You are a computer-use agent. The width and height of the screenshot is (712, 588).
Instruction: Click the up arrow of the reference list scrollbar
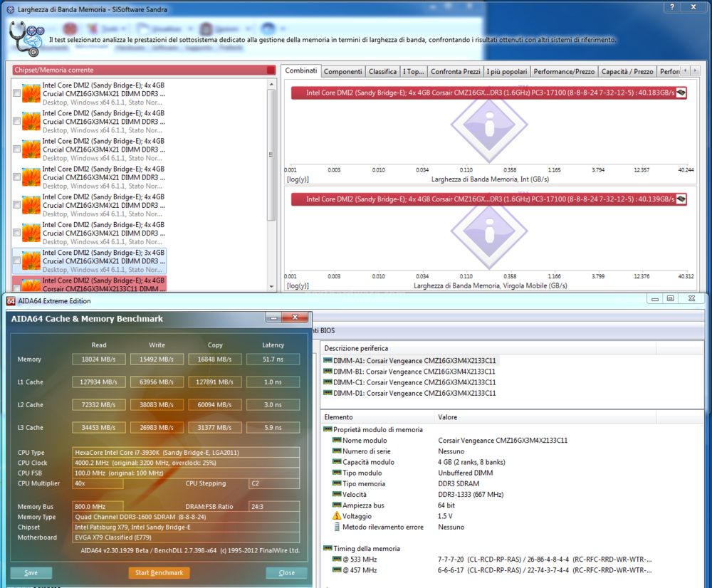pyautogui.click(x=271, y=85)
